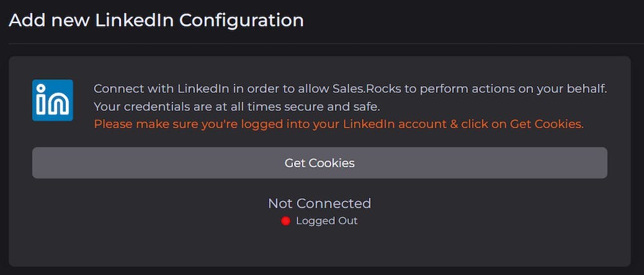This screenshot has height=275, width=644.
Task: Click the Add new LinkedIn Configuration heading
Action: point(156,20)
